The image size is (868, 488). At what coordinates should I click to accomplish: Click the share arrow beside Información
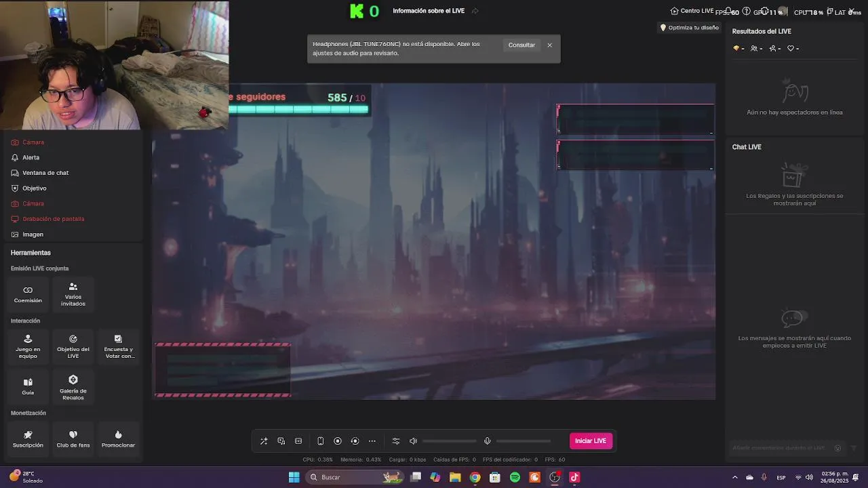pyautogui.click(x=475, y=11)
